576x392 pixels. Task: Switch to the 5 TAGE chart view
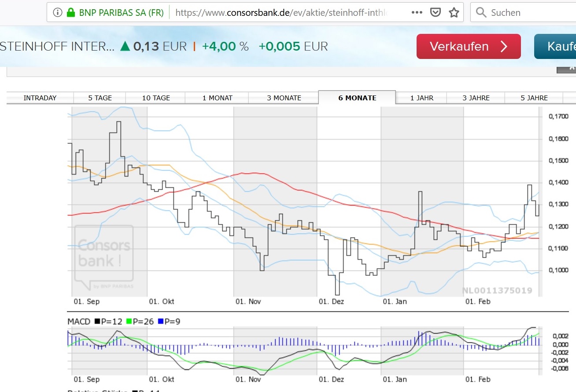(x=100, y=98)
